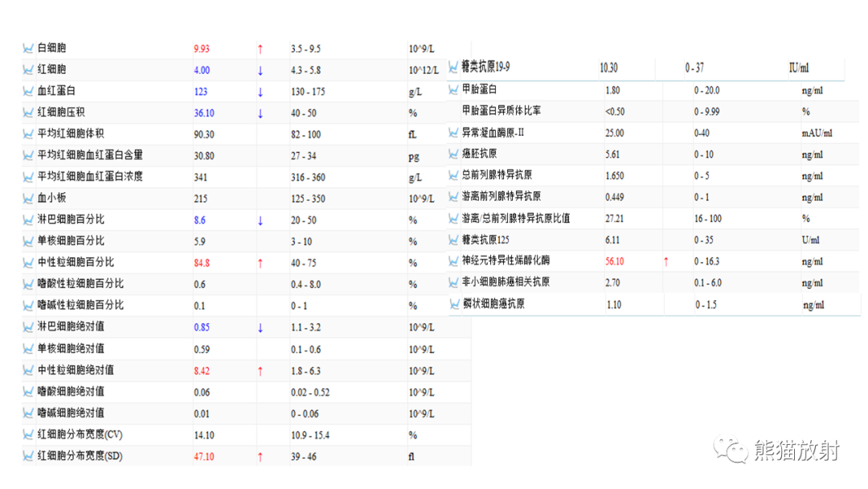Open trend chart icon for 嗜酸性粒细胞百分比

pyautogui.click(x=27, y=284)
